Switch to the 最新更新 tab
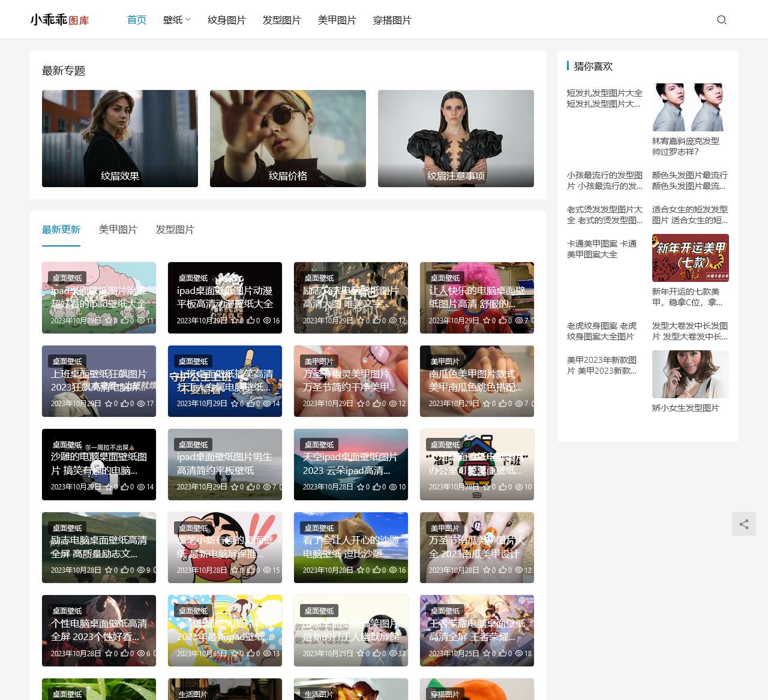Image resolution: width=768 pixels, height=700 pixels. tap(61, 230)
